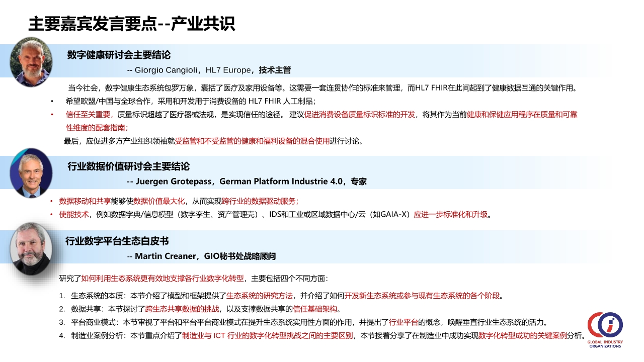This screenshot has width=644, height=362.
Task: Select Giorgio Cangioli's portrait photo
Action: tap(31, 61)
